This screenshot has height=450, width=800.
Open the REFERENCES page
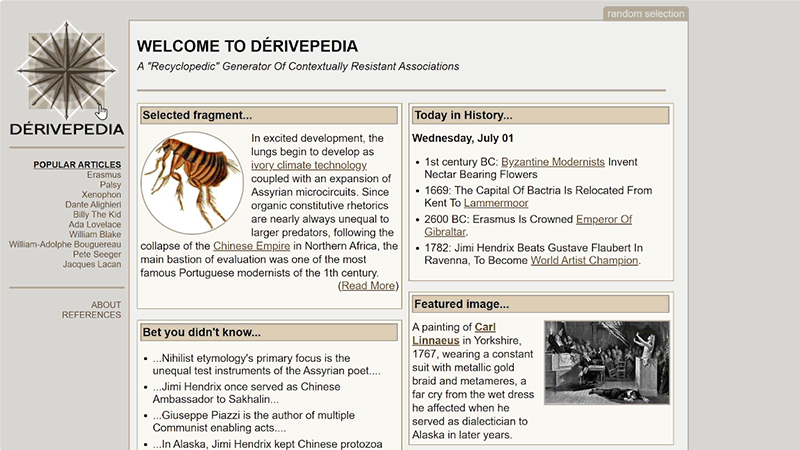[92, 315]
